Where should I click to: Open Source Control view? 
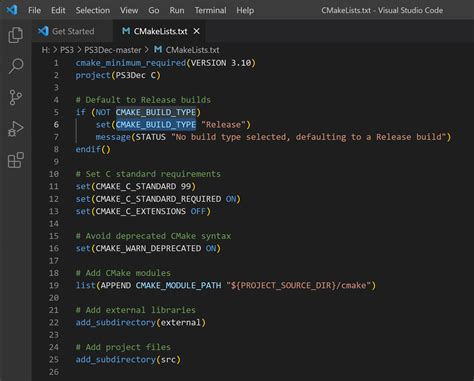[15, 97]
